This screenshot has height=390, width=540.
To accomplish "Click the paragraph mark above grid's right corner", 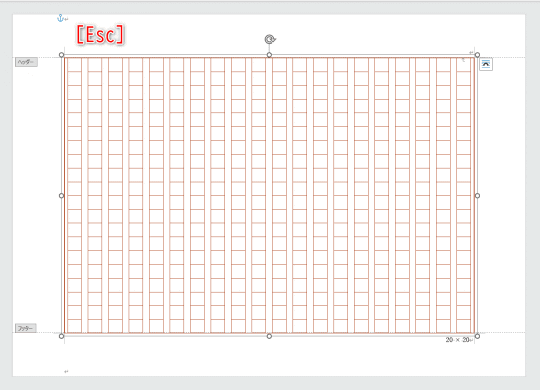I will (x=471, y=52).
